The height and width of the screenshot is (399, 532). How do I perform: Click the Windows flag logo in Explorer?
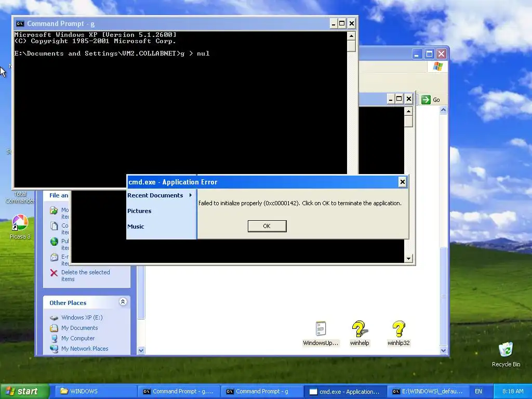tap(437, 66)
